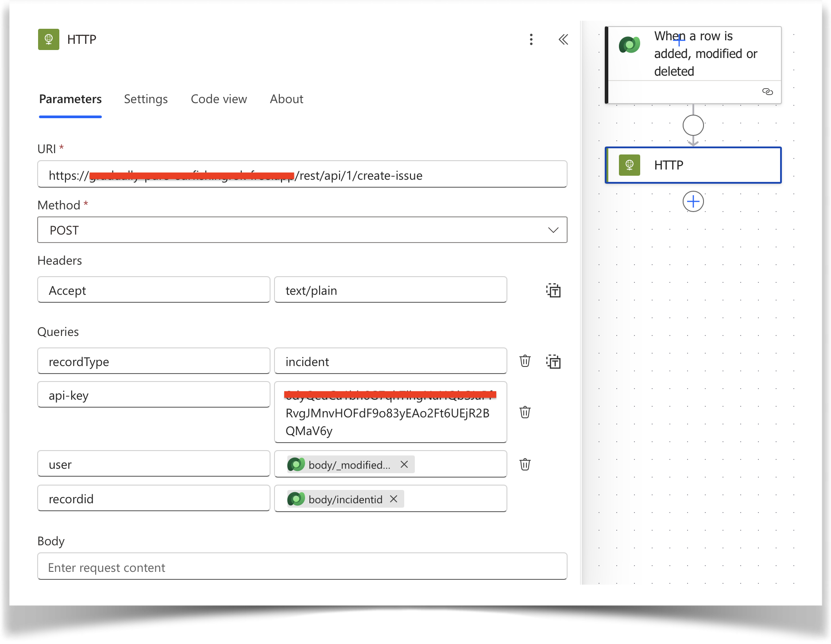
Task: Click the incident query value field
Action: tap(390, 361)
